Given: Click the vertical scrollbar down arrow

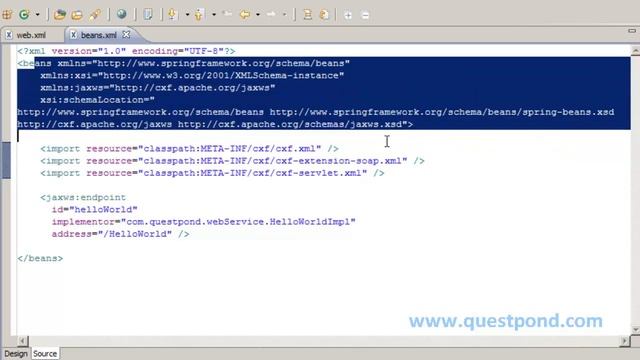Looking at the screenshot, I should pos(635,329).
